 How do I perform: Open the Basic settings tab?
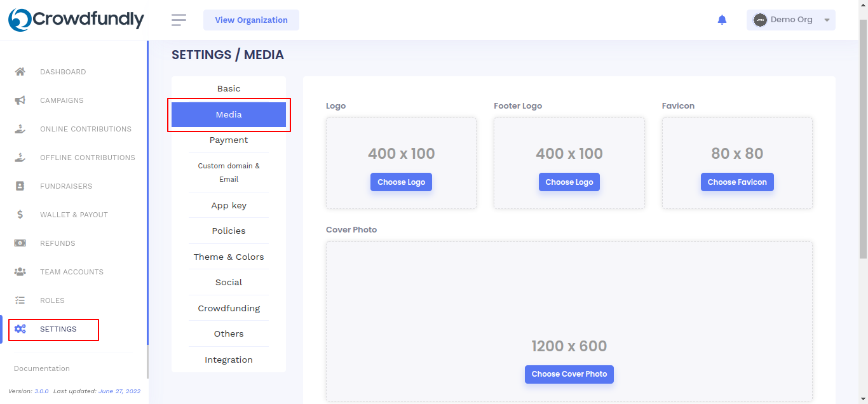(229, 89)
